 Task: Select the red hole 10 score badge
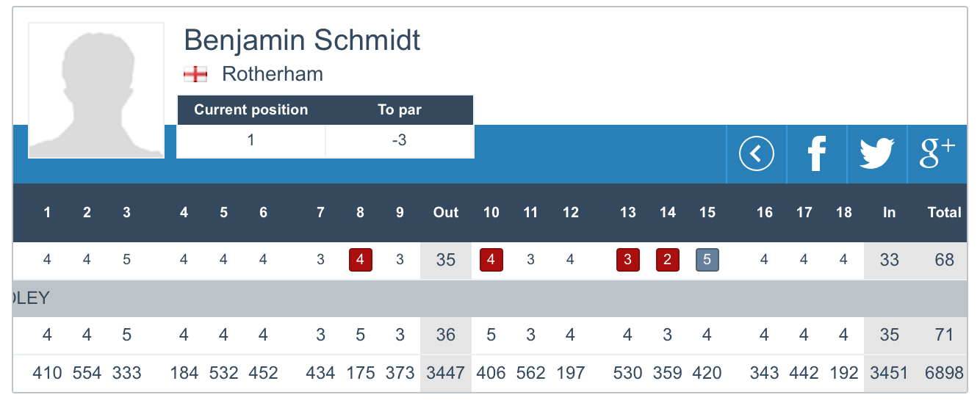click(491, 261)
